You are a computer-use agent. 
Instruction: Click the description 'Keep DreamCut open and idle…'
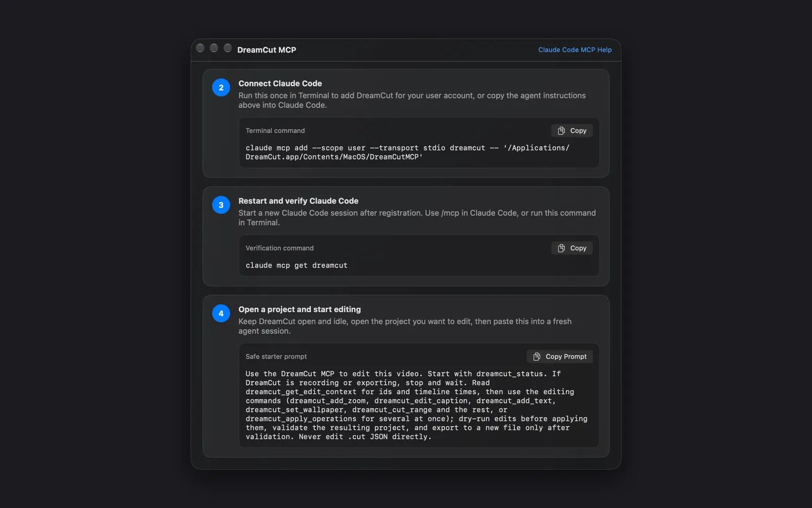tap(405, 326)
